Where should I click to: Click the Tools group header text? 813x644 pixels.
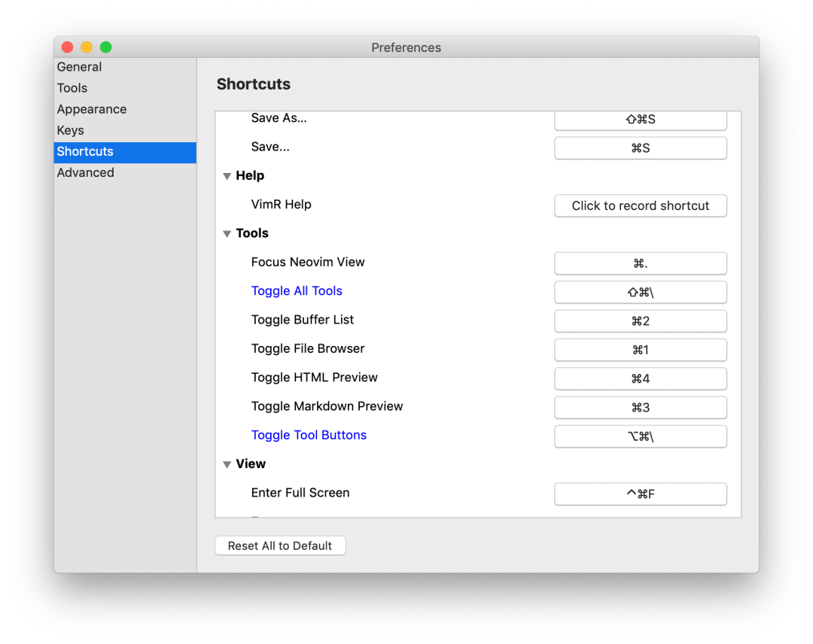pos(252,233)
